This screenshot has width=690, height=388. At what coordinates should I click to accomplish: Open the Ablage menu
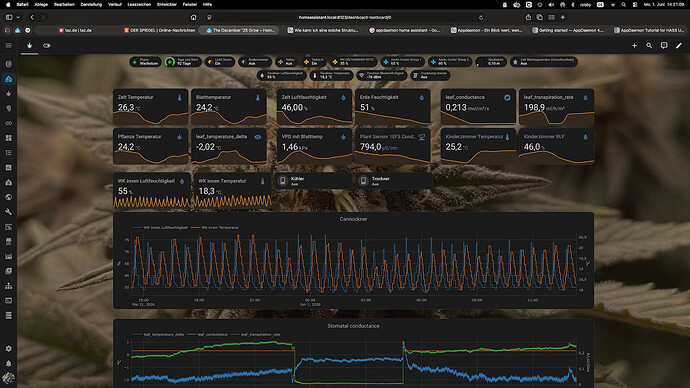(x=41, y=4)
